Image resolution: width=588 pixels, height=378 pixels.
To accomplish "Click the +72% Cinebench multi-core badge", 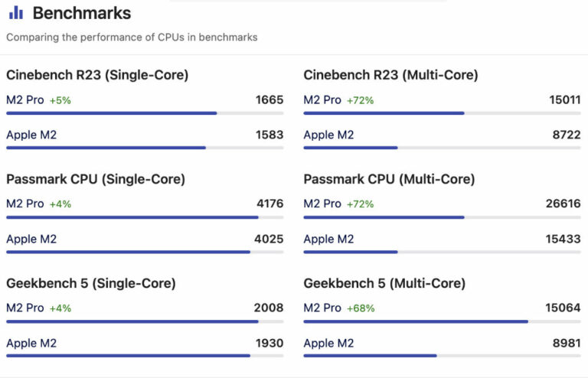I will [360, 100].
